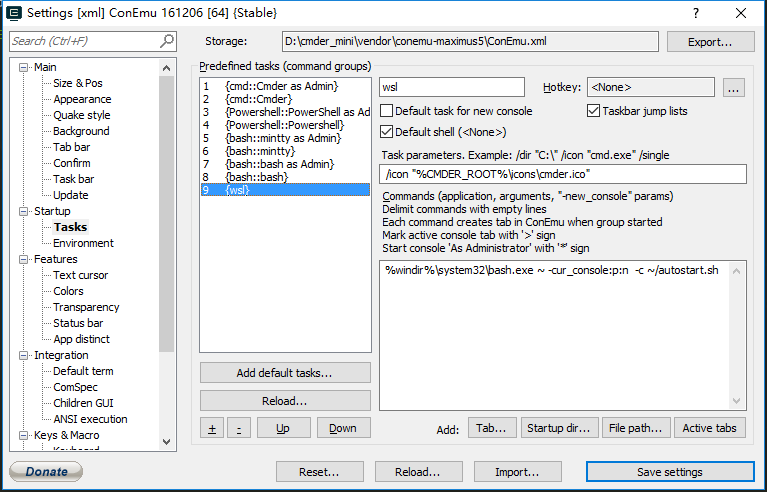Image resolution: width=767 pixels, height=492 pixels.
Task: Toggle Taskbar jump lists checkbox
Action: 593,111
